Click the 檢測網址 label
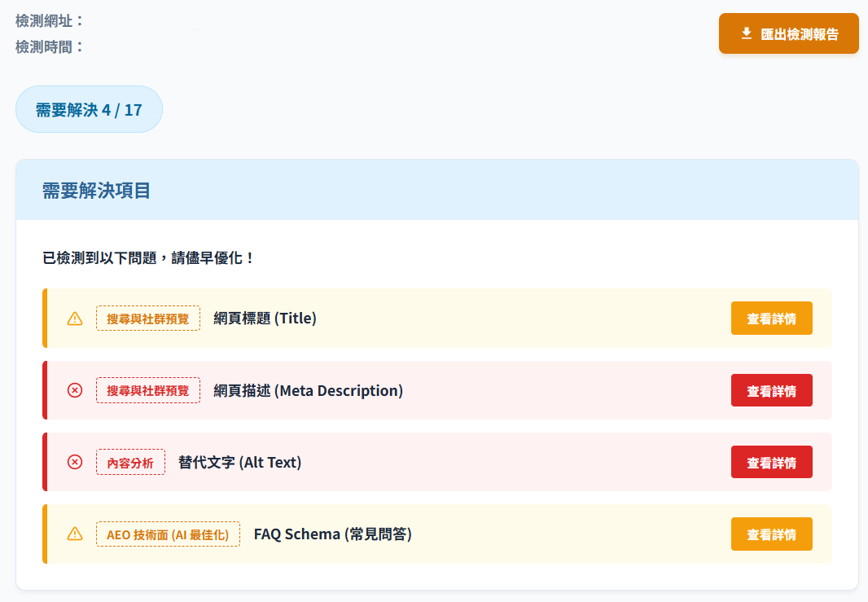The height and width of the screenshot is (602, 868). point(50,21)
